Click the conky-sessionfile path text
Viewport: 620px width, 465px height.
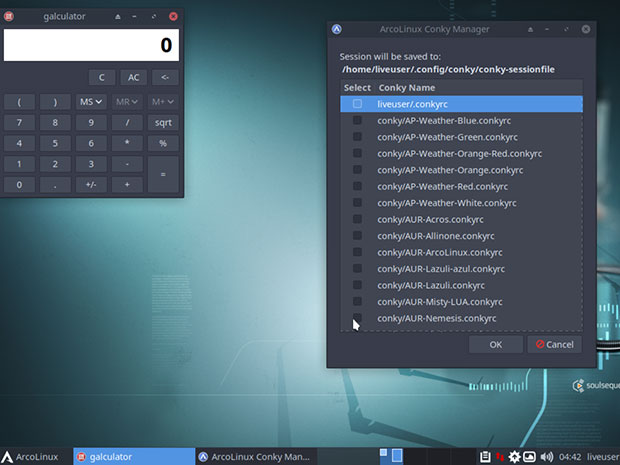pyautogui.click(x=448, y=69)
